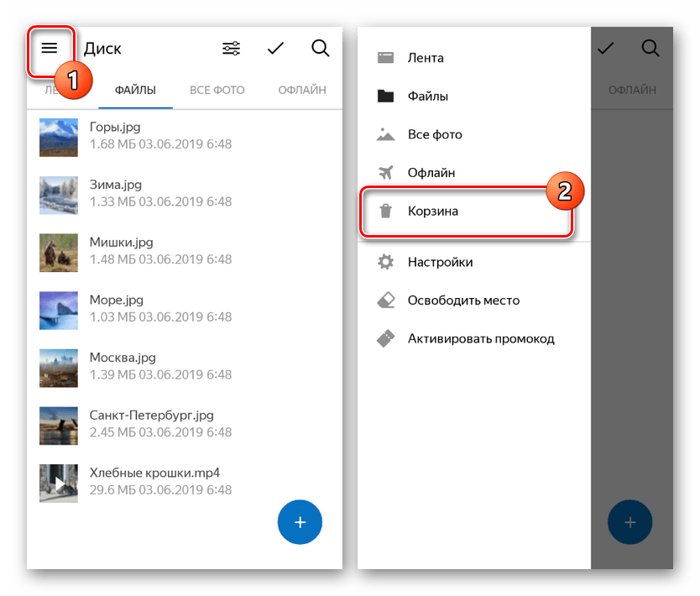Tap the eraser icon beside Освободить место
700x596 pixels.
[385, 301]
